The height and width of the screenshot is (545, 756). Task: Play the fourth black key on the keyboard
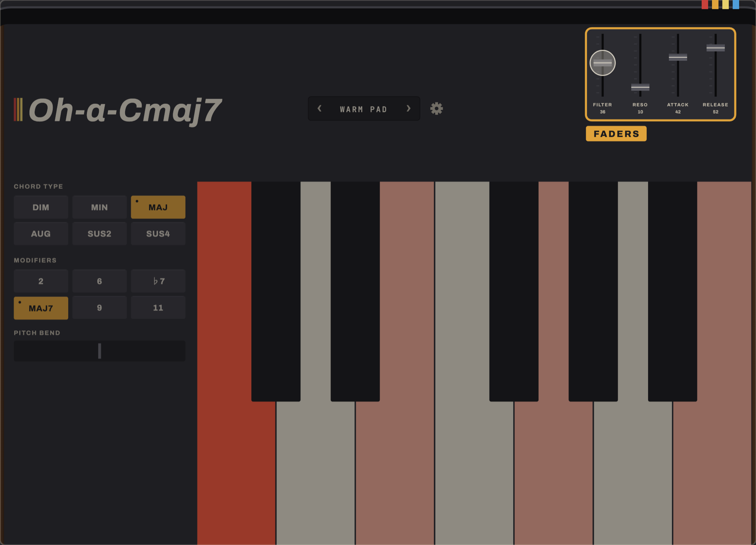click(593, 291)
